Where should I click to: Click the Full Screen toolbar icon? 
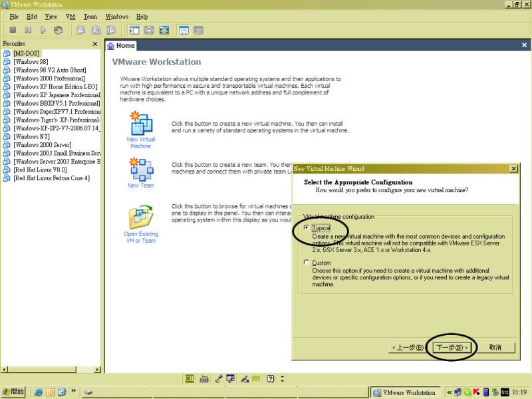[164, 30]
